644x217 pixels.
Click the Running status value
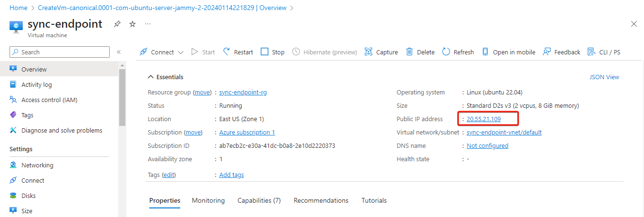[231, 106]
